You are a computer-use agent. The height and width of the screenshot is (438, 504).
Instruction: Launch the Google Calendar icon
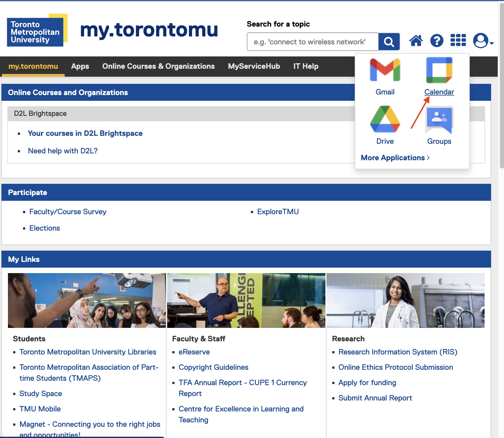click(439, 70)
